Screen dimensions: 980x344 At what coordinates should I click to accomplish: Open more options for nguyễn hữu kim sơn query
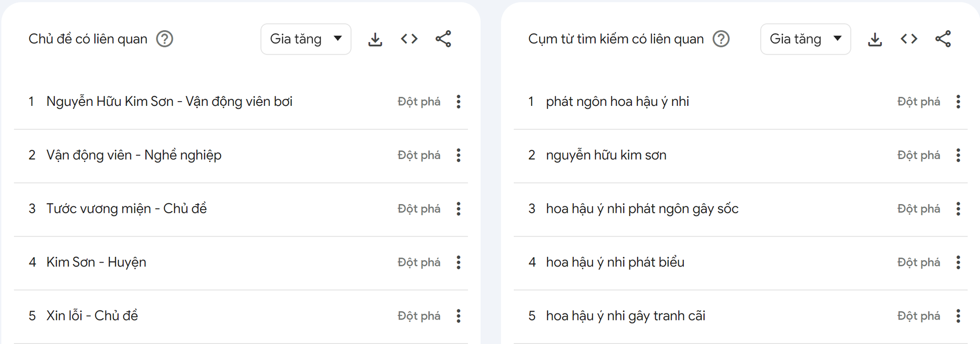click(x=958, y=155)
